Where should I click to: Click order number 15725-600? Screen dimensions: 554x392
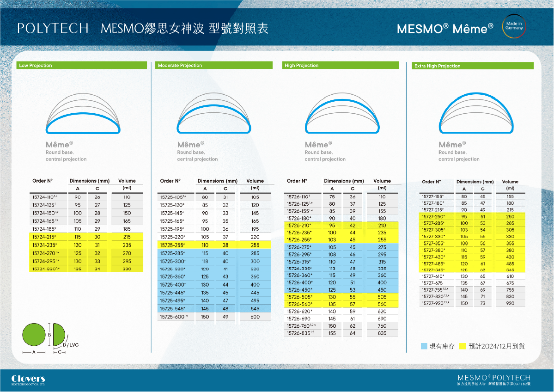tap(173, 317)
